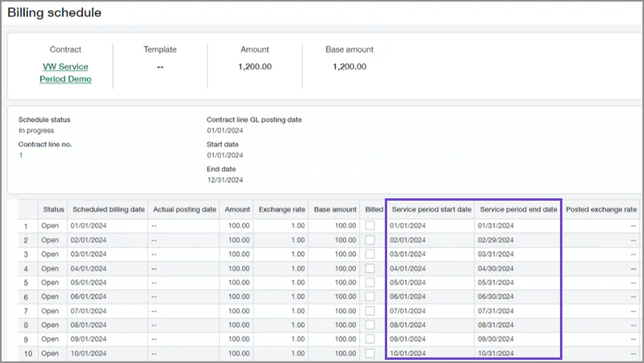This screenshot has height=363, width=644.
Task: Click the Status column header
Action: (54, 209)
